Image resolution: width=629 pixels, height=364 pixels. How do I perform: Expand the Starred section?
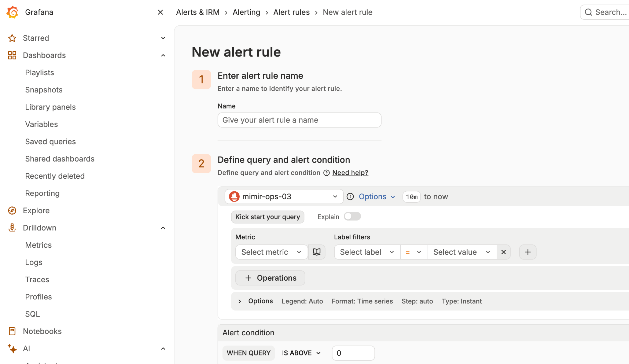pos(163,38)
